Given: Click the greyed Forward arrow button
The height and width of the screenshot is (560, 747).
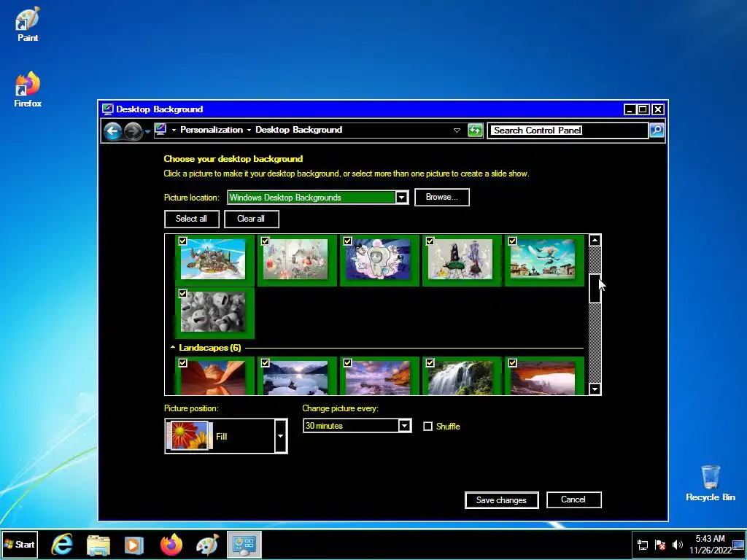Looking at the screenshot, I should [133, 131].
